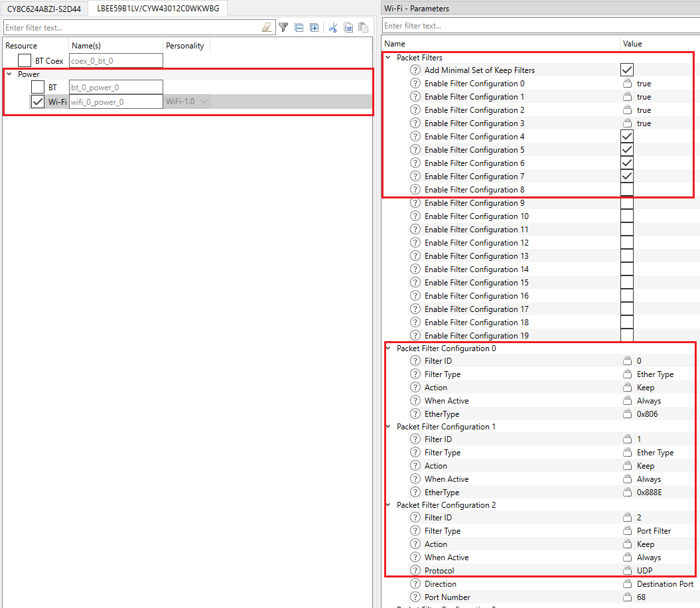Open help icon for Enable Filter Configuration 8
700x608 pixels.
(x=415, y=190)
